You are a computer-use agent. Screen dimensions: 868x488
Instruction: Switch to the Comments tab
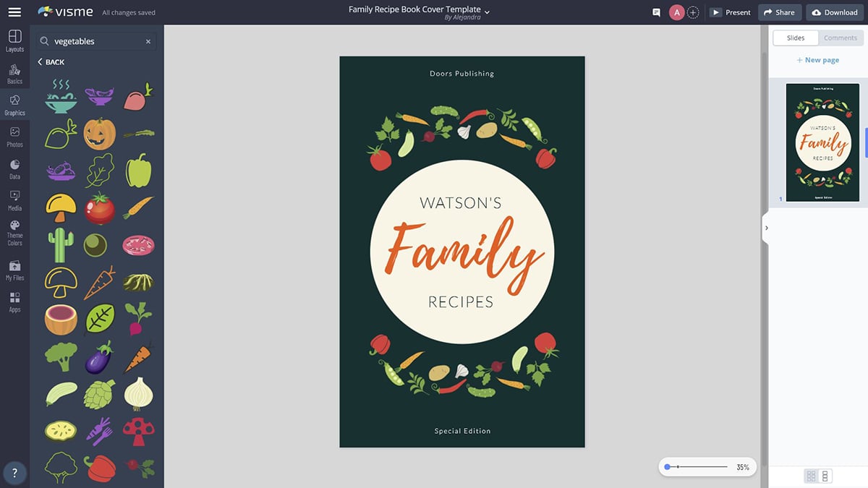point(840,38)
